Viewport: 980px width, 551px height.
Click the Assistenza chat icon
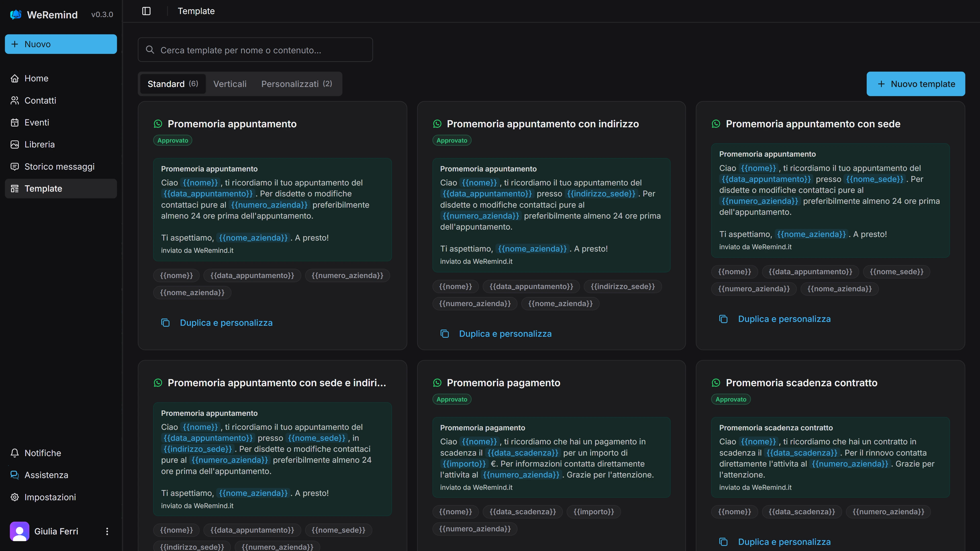(15, 475)
